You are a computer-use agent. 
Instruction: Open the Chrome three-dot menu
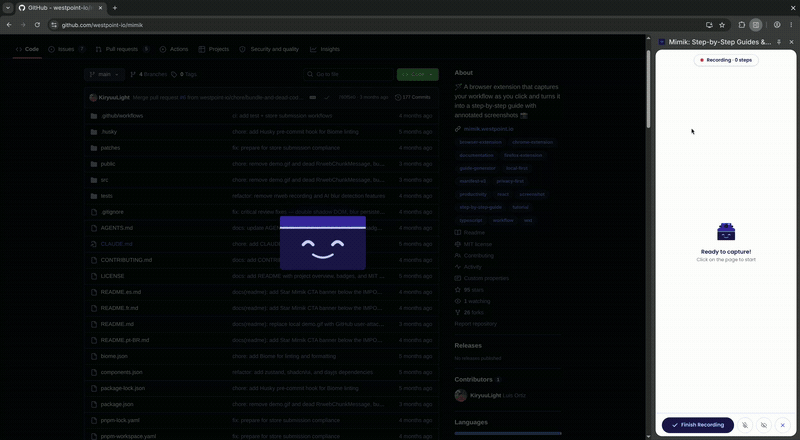pos(791,25)
